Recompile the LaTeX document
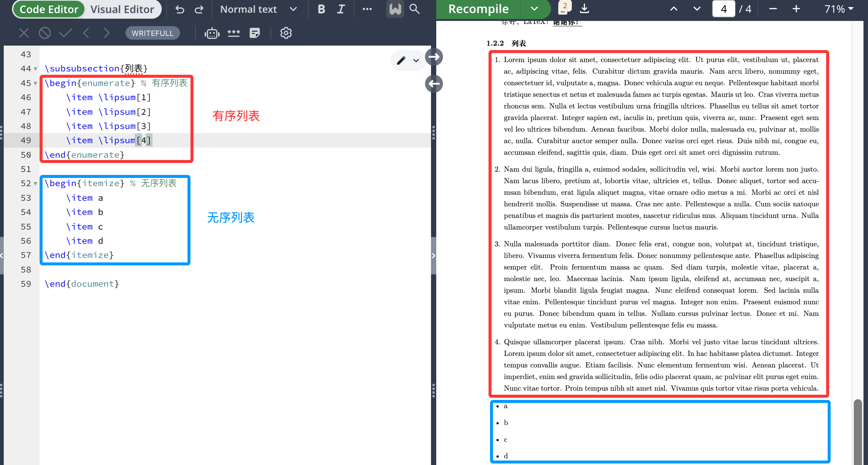 [x=478, y=9]
